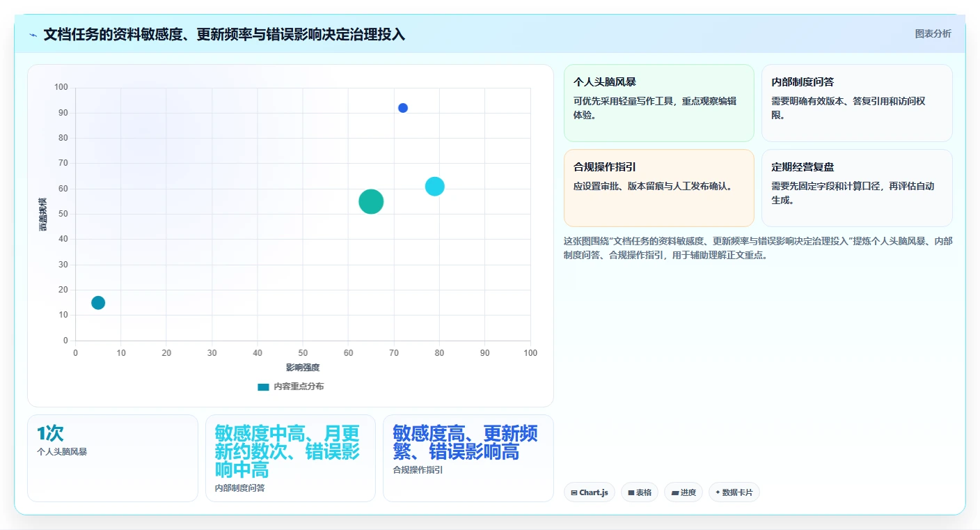Click the 内容重点分布 legend text
Viewport: 980px width, 530px height.
tap(299, 387)
